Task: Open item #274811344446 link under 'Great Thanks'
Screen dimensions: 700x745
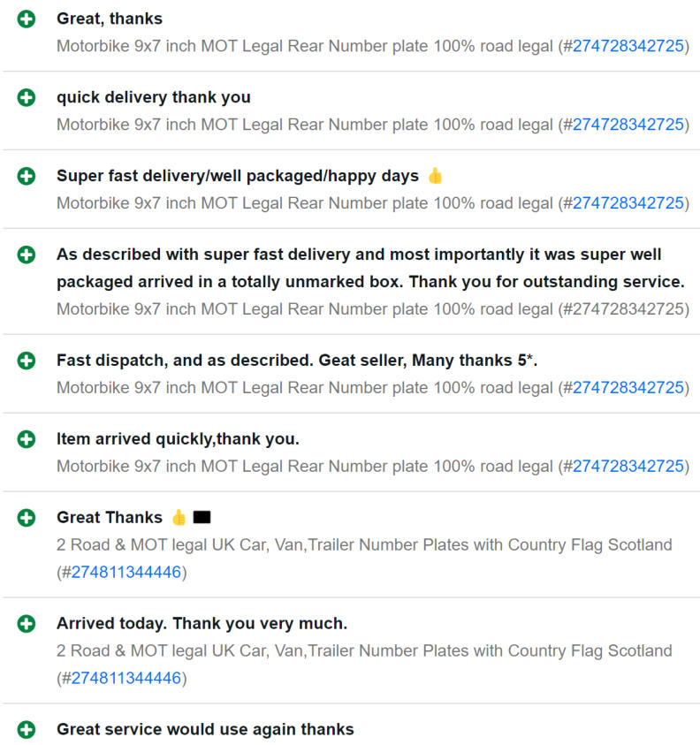Action: coord(126,572)
